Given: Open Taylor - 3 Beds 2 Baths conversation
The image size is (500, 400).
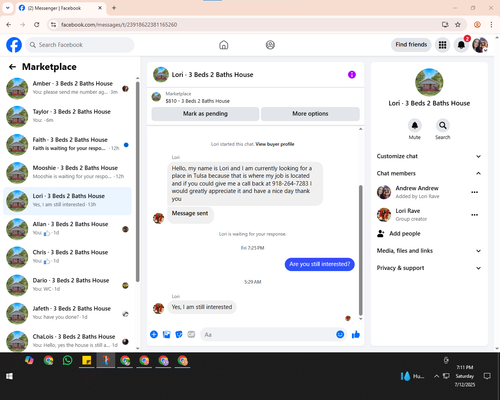Looking at the screenshot, I should coord(67,116).
